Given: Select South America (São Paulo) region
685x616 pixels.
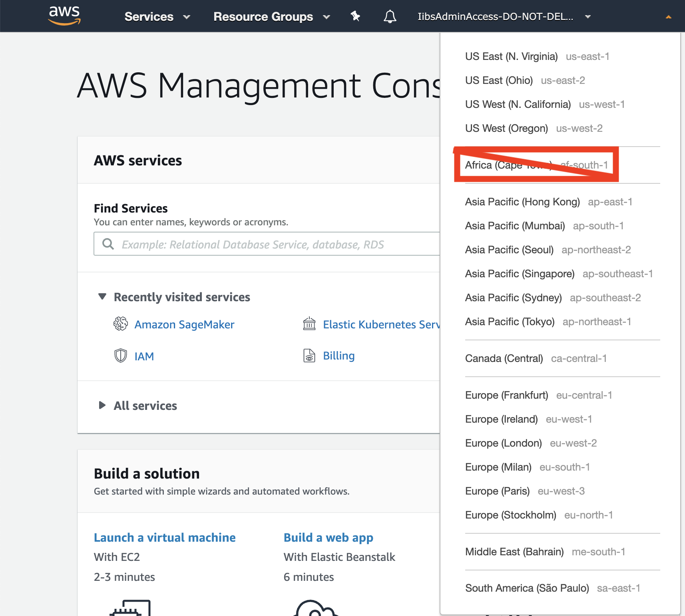Looking at the screenshot, I should (552, 588).
